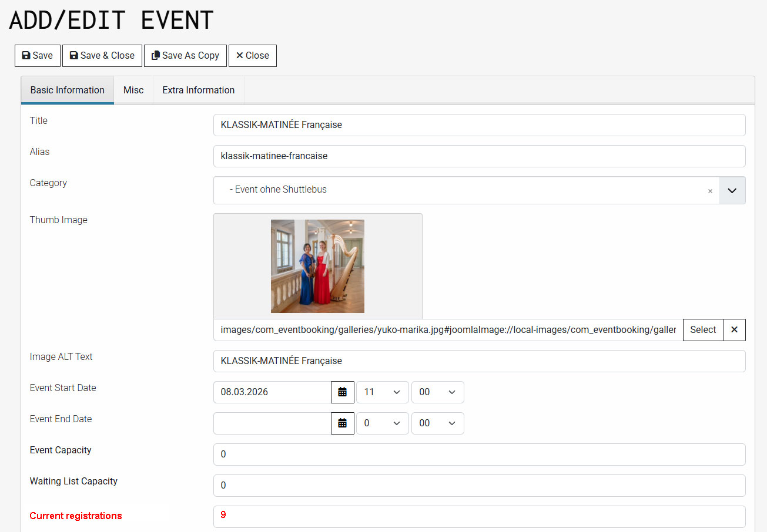Viewport: 767px width, 532px height.
Task: Expand the Category dropdown chevron
Action: point(732,191)
